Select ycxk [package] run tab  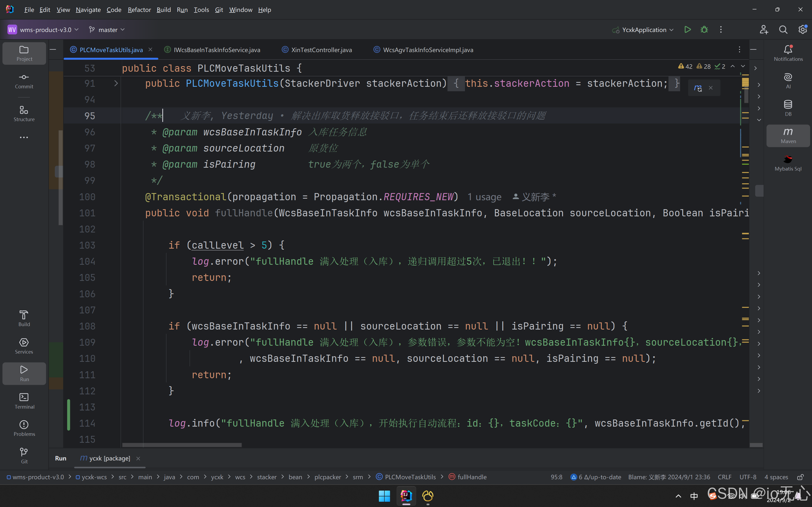click(x=105, y=458)
